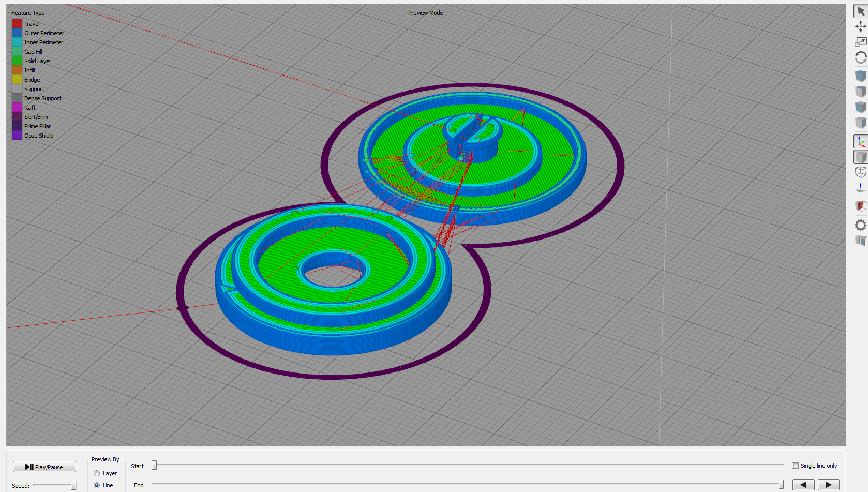Click the 'Inner Perimeter' legend label
The width and height of the screenshot is (868, 492).
(43, 42)
